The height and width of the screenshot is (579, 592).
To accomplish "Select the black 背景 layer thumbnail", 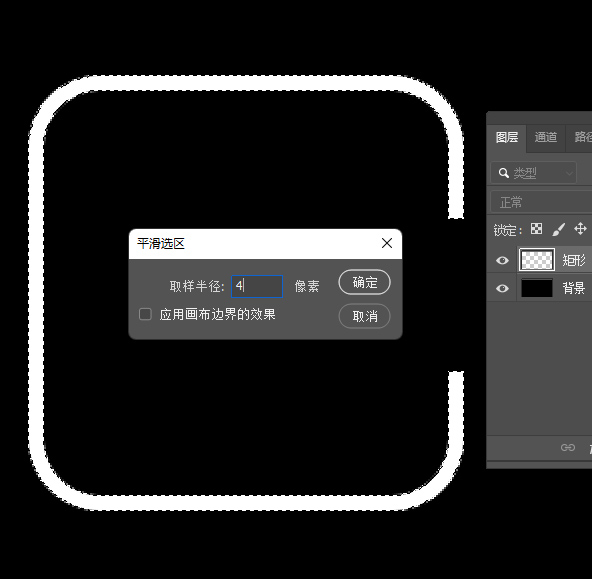I will point(536,288).
